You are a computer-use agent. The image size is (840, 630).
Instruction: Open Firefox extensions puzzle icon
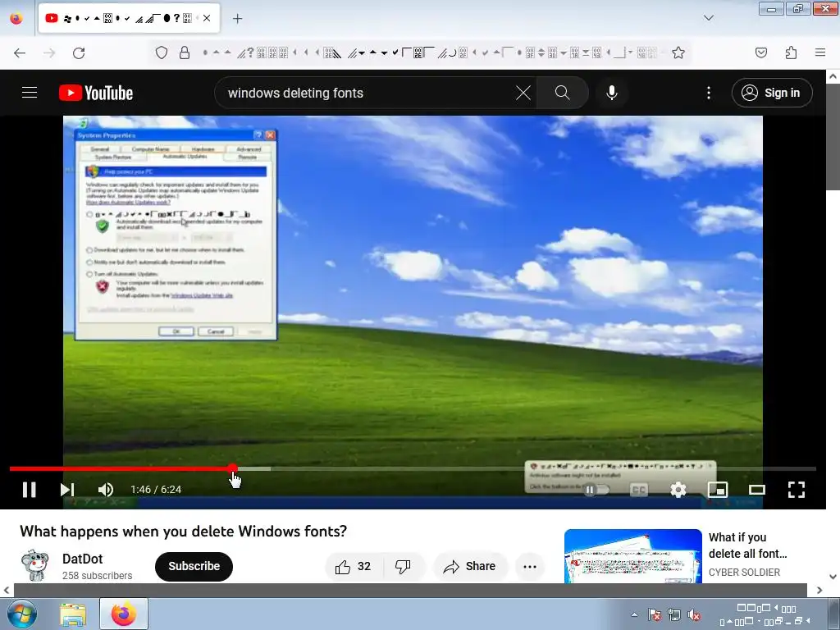[x=791, y=52]
